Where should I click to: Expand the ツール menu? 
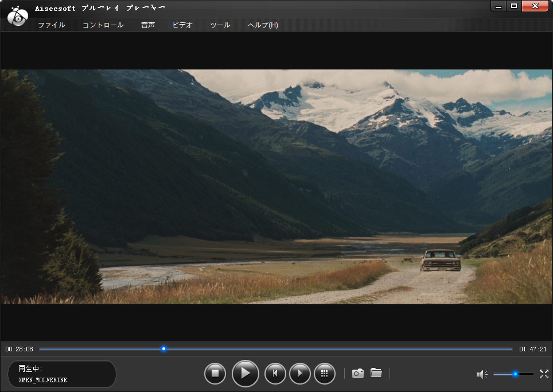click(220, 25)
